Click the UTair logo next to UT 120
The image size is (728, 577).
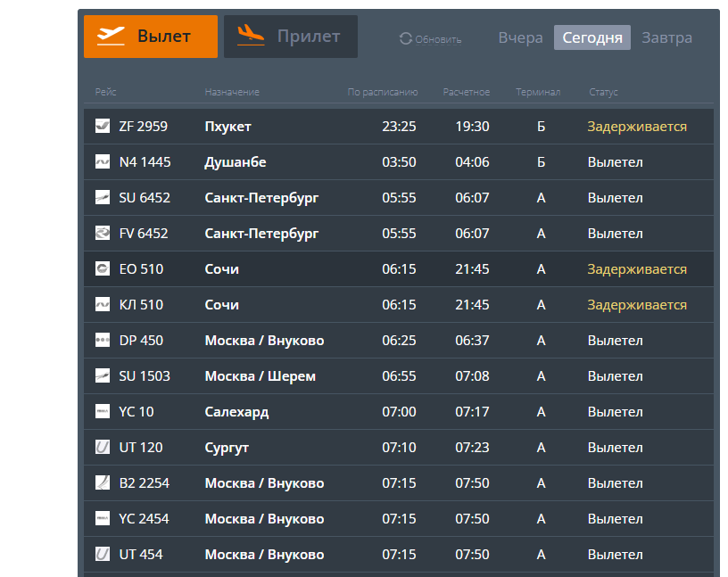pyautogui.click(x=103, y=448)
